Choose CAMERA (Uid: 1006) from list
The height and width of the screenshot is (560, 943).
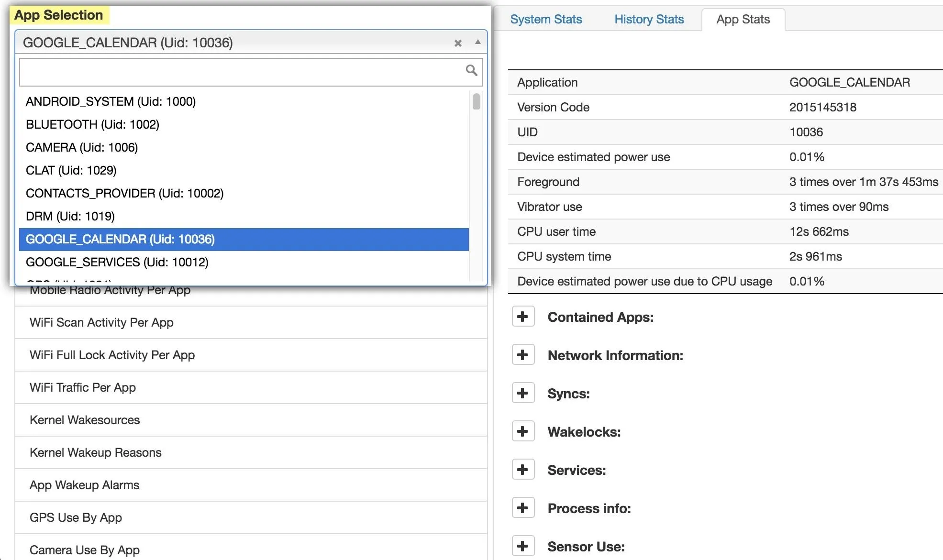[244, 147]
